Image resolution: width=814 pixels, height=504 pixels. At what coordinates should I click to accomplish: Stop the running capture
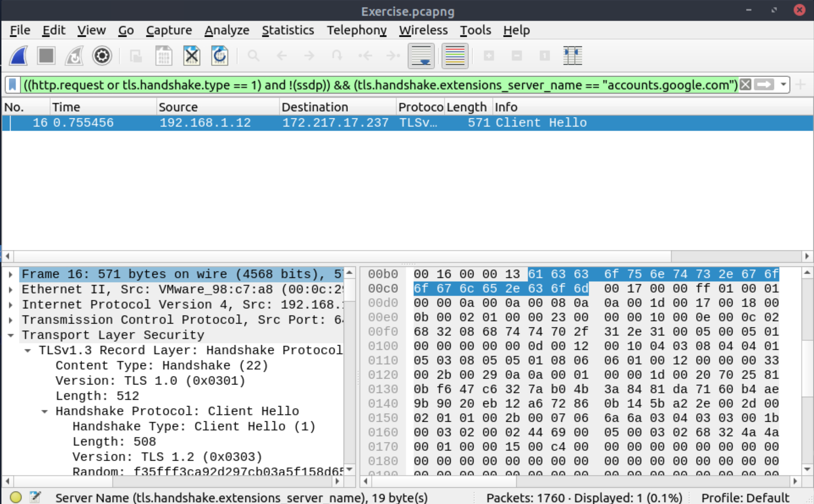(46, 55)
